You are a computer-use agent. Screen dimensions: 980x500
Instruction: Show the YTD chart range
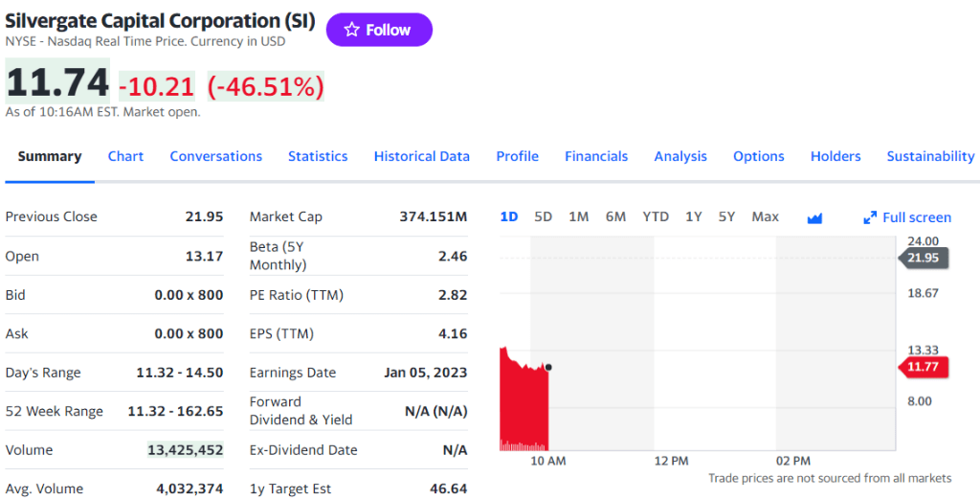click(655, 217)
